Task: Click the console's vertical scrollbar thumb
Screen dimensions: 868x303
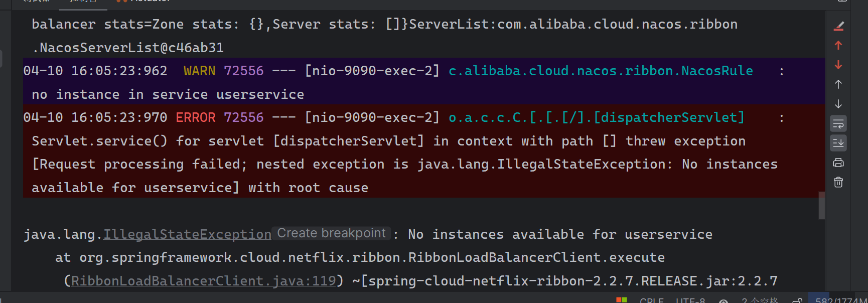Action: [x=822, y=206]
